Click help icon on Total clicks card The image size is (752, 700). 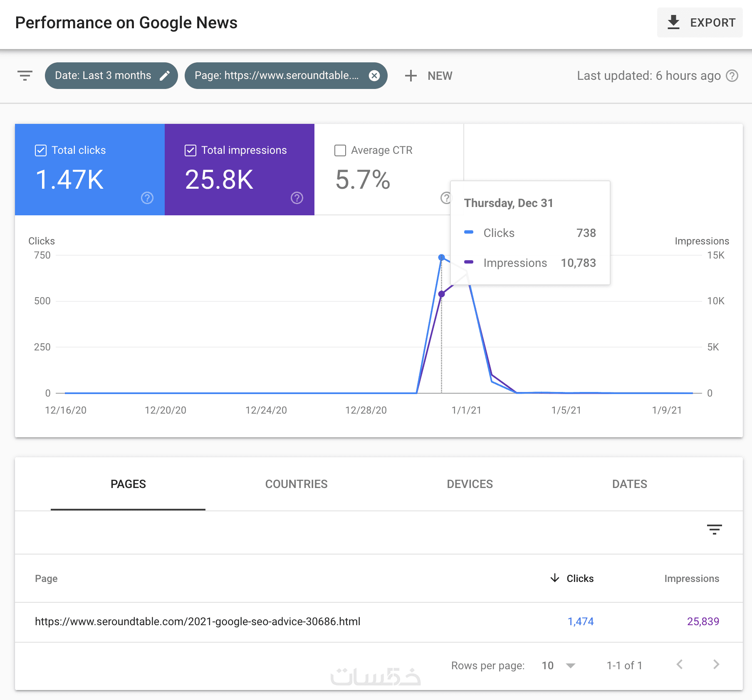(147, 198)
